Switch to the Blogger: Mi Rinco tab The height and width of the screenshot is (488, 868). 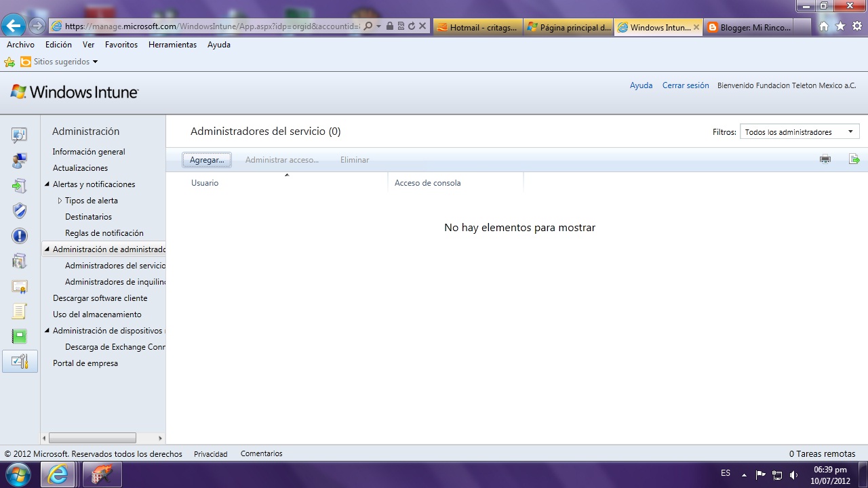pos(748,27)
